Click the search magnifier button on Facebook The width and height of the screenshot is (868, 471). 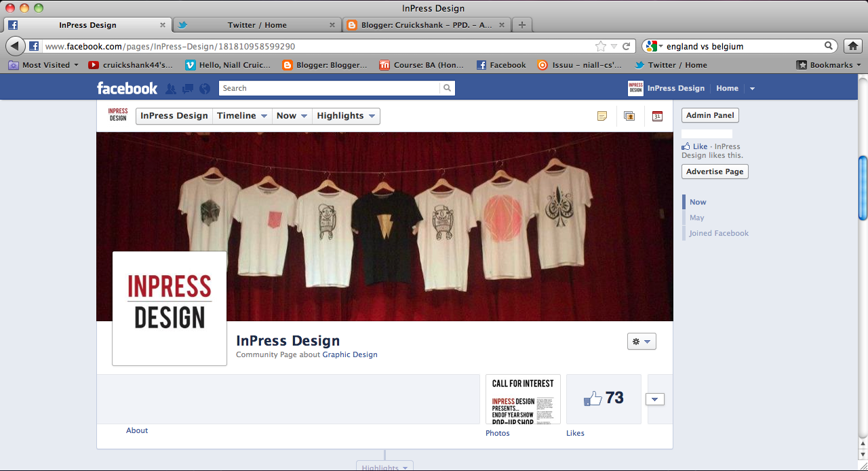tap(447, 88)
